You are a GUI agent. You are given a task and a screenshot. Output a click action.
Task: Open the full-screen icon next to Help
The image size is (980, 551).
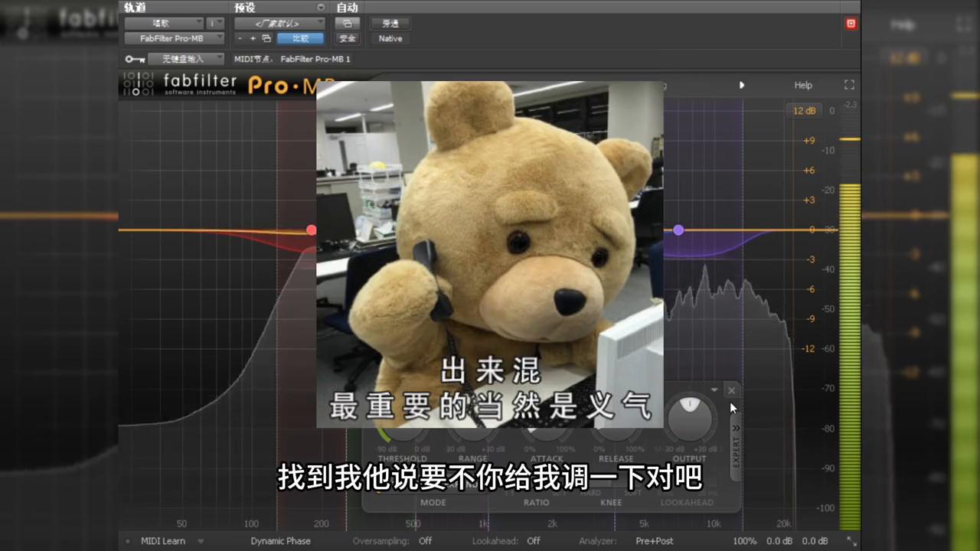click(849, 85)
